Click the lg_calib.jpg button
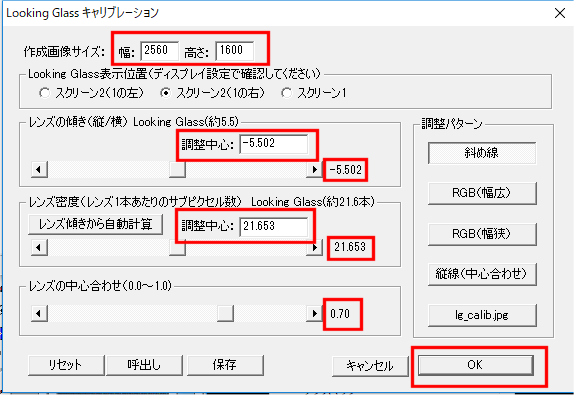The height and width of the screenshot is (395, 574). [x=482, y=315]
